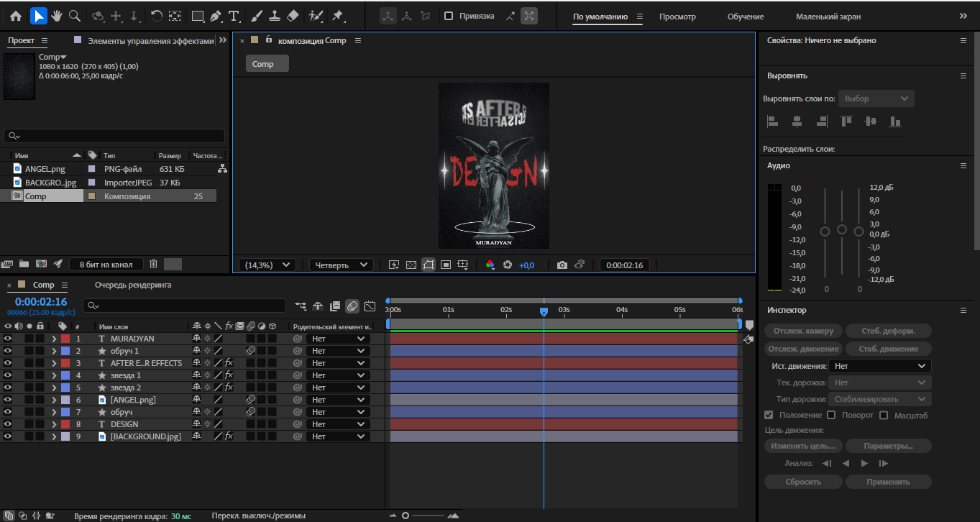980x522 pixels.
Task: Select the Zoom magnifier tool
Action: (75, 16)
